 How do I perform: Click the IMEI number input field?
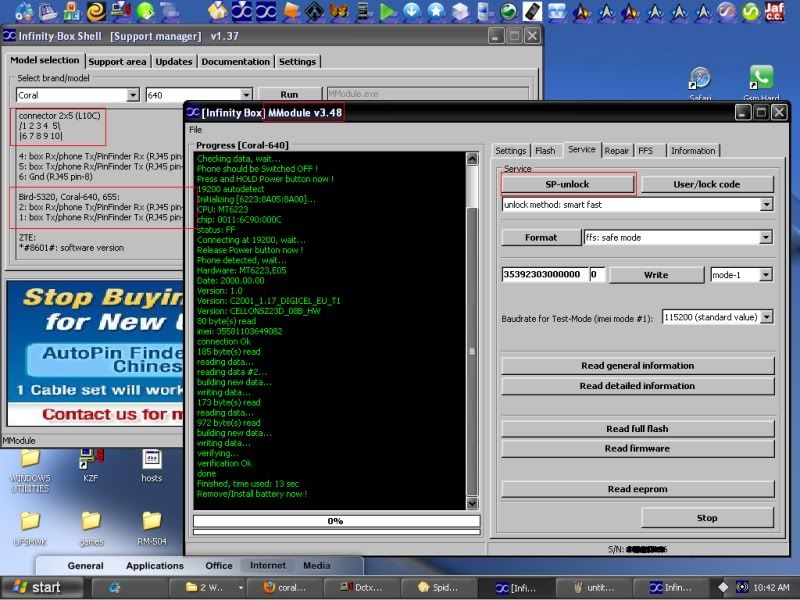click(544, 274)
